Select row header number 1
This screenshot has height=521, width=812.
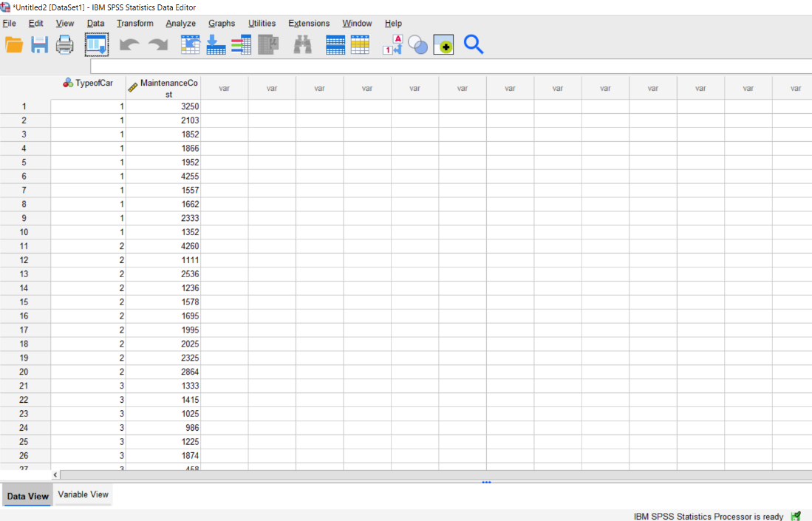click(x=24, y=106)
